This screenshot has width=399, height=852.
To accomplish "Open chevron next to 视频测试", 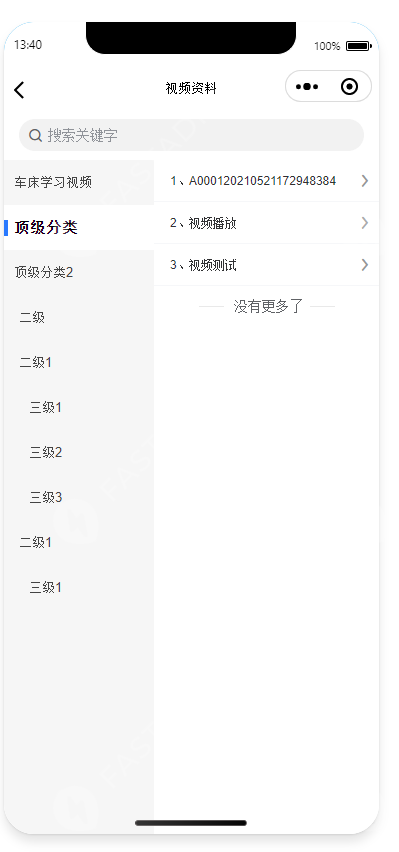I will coord(365,265).
